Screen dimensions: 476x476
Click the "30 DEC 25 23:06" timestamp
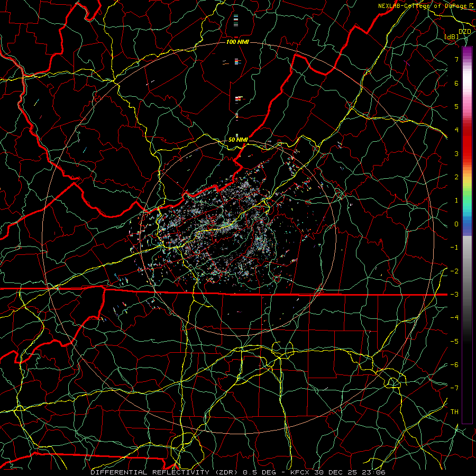[x=350, y=472]
